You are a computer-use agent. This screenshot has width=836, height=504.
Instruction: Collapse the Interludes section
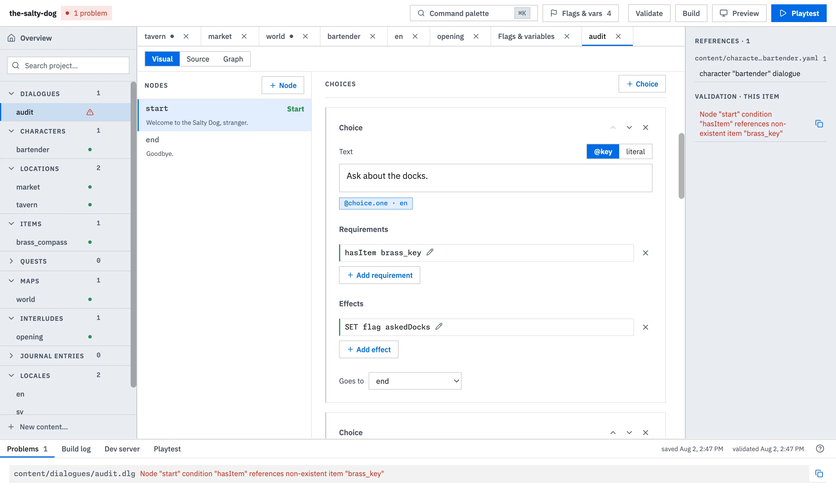11,318
